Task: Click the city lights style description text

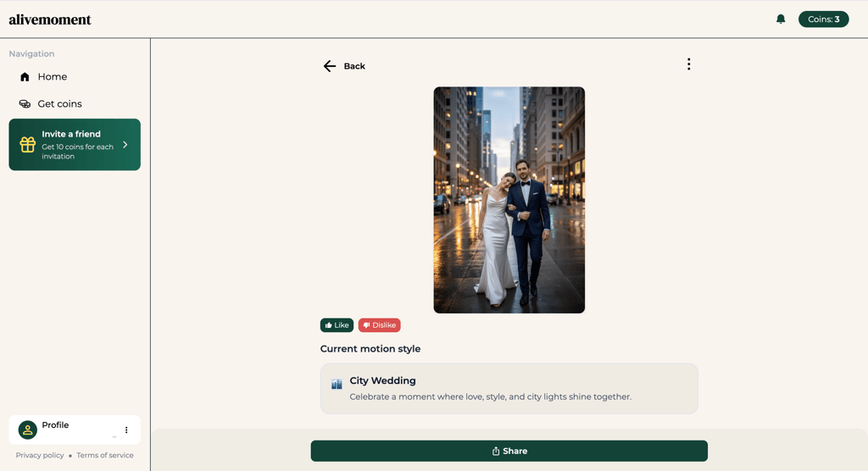Action: (491, 396)
